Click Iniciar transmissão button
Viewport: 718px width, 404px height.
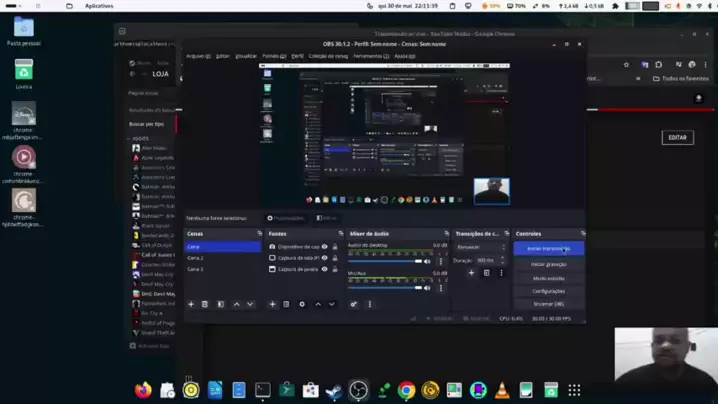coord(548,248)
